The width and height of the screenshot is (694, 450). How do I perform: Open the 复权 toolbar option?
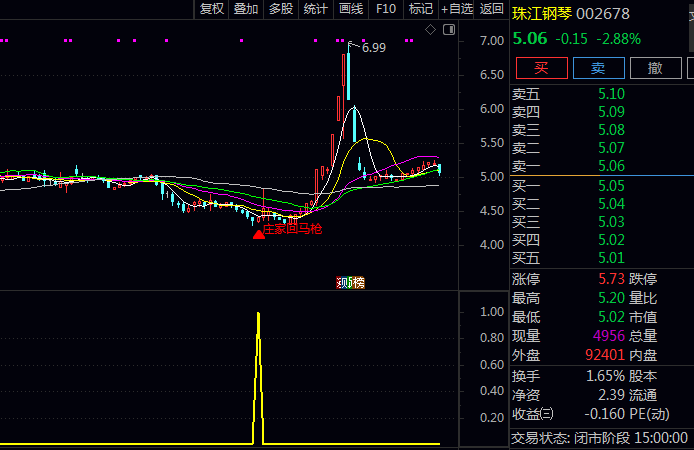tap(212, 9)
